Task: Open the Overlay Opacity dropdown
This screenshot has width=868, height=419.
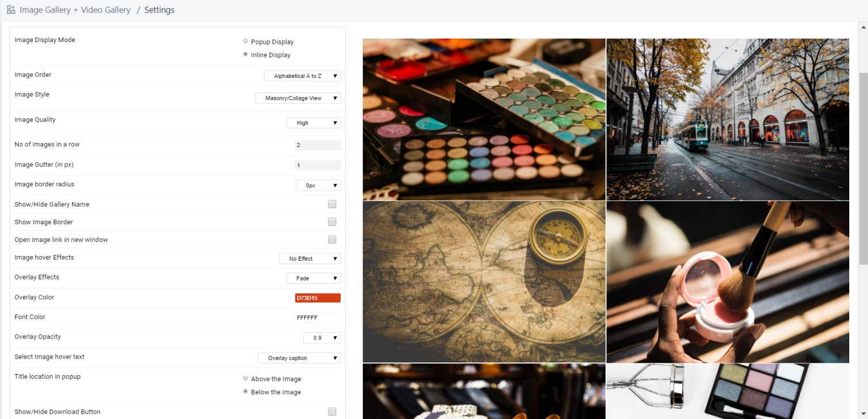Action: (x=322, y=338)
